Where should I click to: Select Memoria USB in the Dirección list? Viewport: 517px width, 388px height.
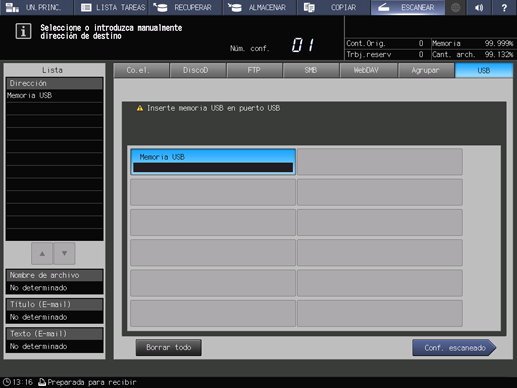tap(54, 96)
